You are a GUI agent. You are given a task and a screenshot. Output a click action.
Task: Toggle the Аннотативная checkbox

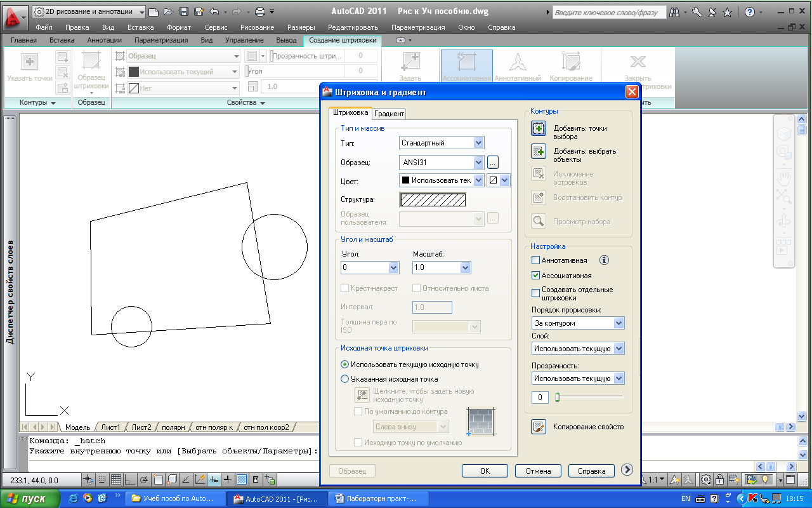536,260
